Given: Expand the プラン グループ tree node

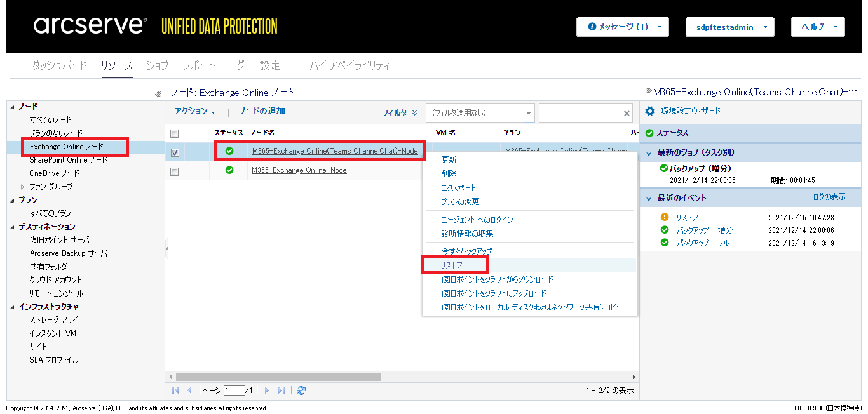Looking at the screenshot, I should click(23, 187).
